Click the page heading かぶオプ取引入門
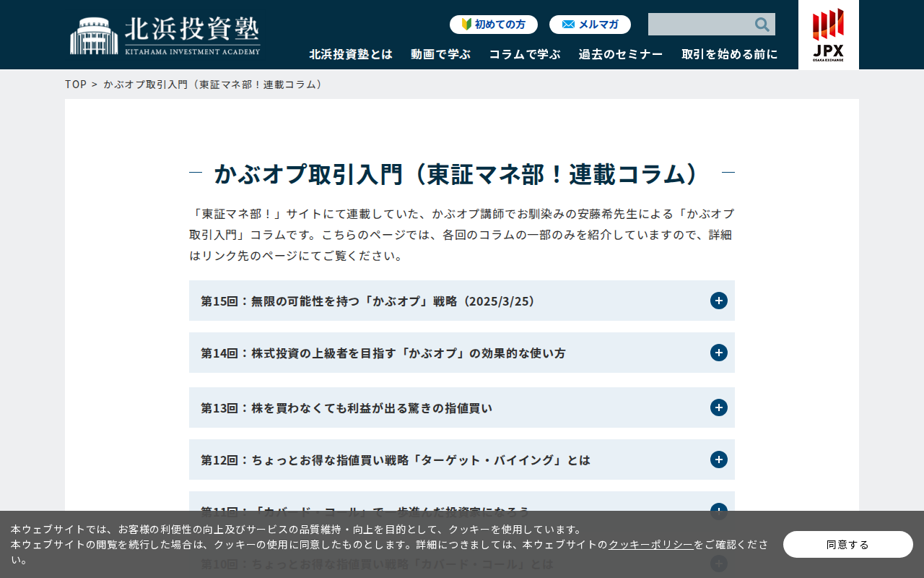The height and width of the screenshot is (578, 924). 462,173
